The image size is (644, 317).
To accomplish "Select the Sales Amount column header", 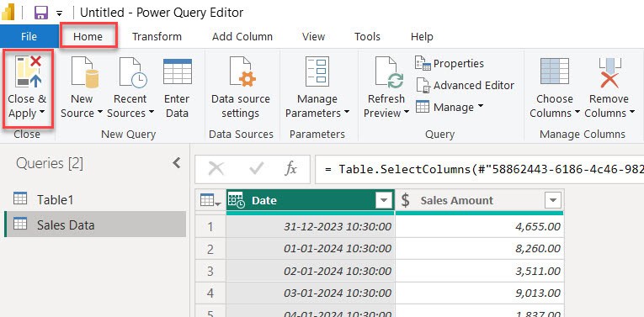I will point(479,200).
